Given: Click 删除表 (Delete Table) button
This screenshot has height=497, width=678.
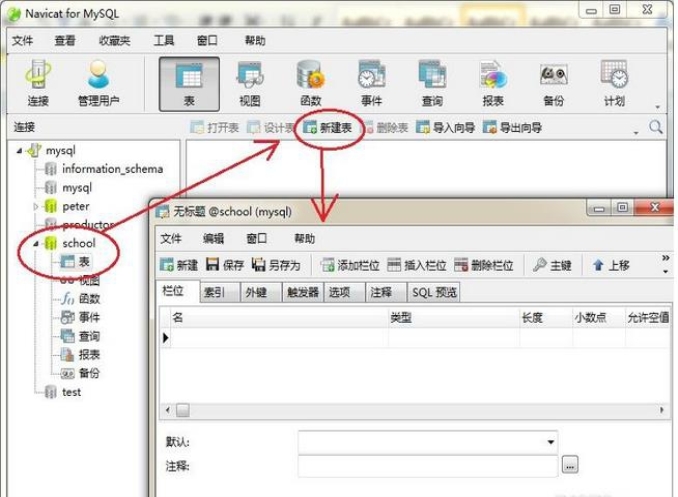Looking at the screenshot, I should point(386,128).
